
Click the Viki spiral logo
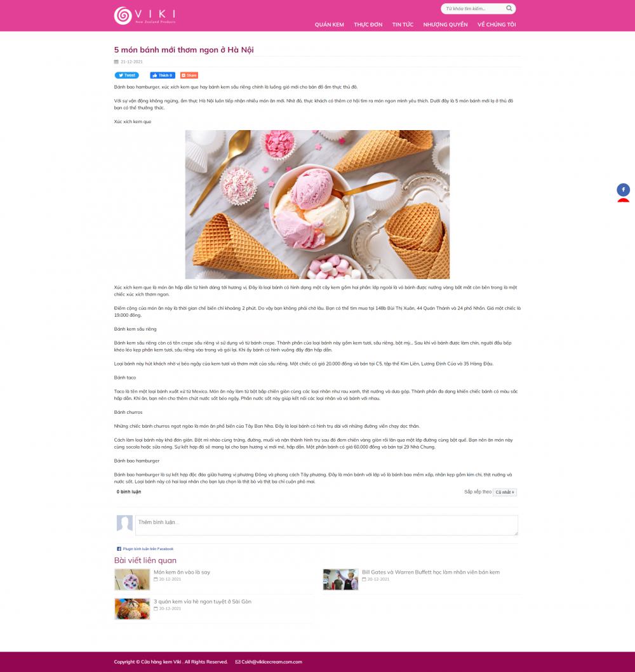coord(123,16)
